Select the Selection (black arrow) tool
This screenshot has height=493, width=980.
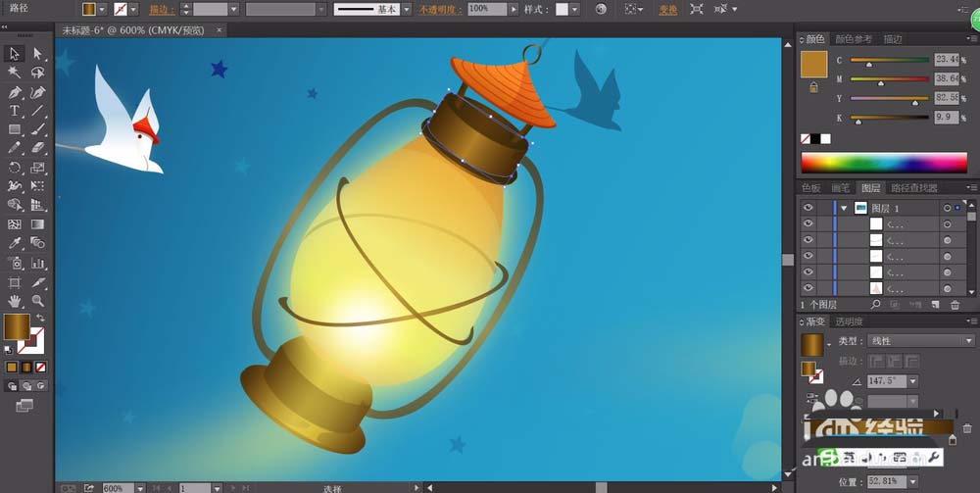15,54
